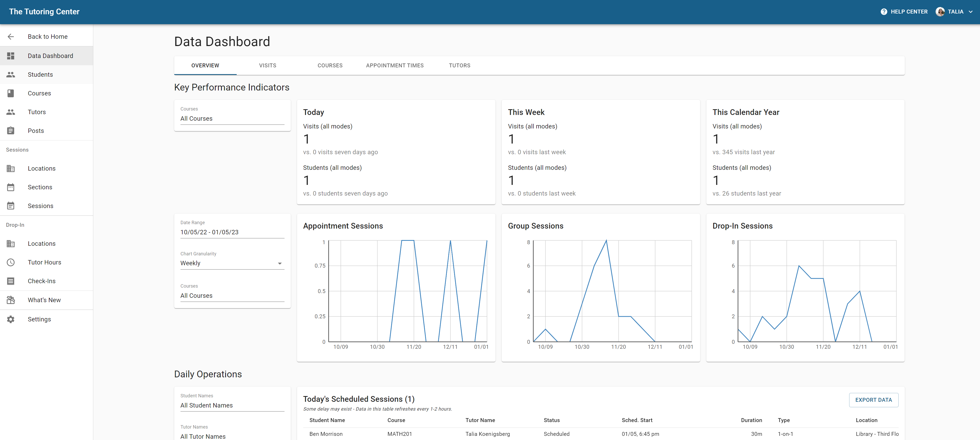The image size is (980, 440).
Task: Click the Tutor Hours clock icon
Action: (x=11, y=262)
